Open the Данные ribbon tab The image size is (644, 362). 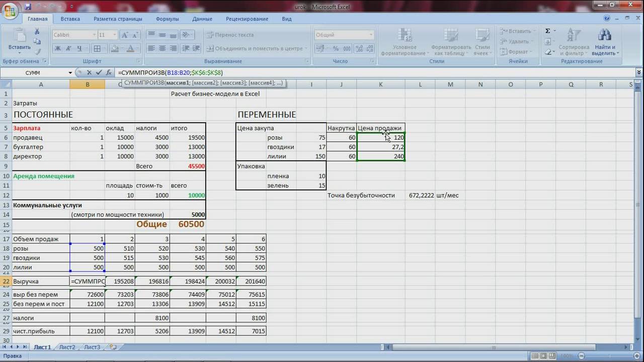202,19
